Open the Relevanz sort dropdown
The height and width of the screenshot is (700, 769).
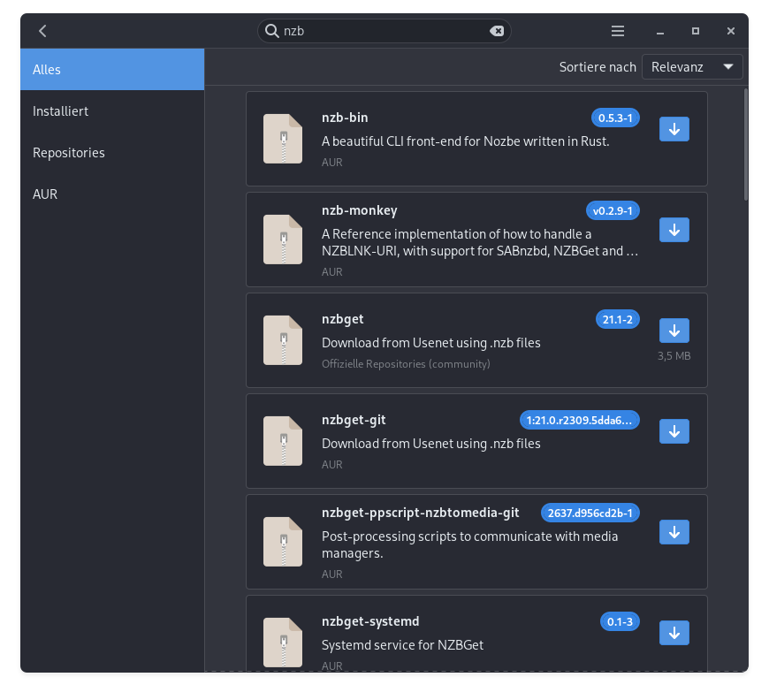pos(692,67)
